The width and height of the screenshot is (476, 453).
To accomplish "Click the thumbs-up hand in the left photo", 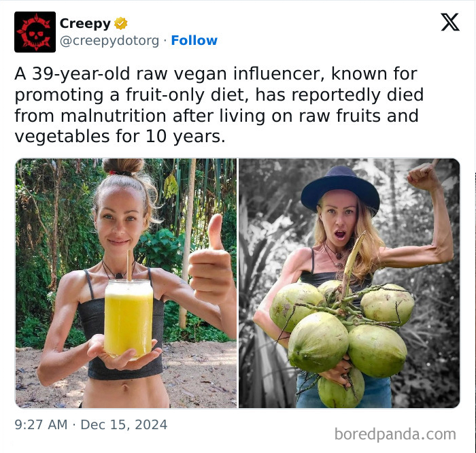I will coord(211,261).
